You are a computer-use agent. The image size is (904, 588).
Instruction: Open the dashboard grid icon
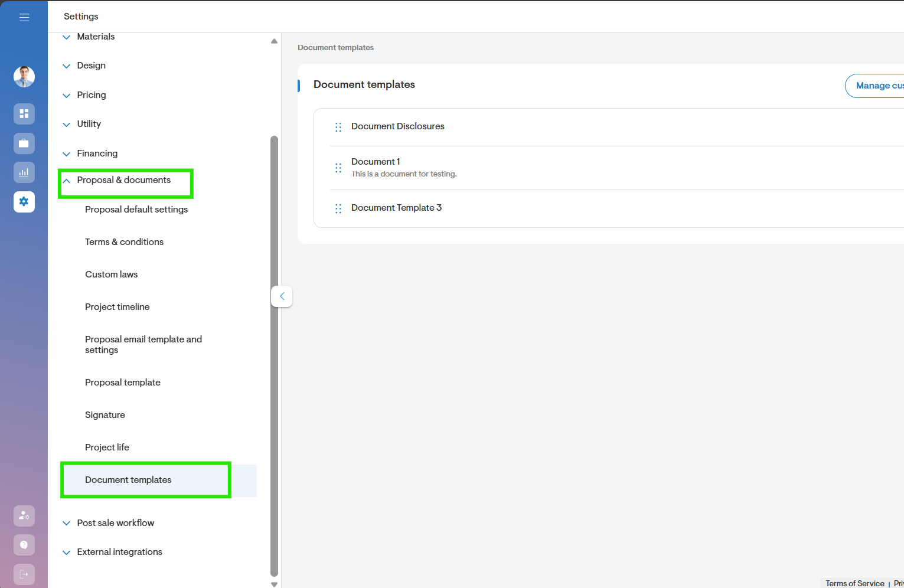(24, 113)
